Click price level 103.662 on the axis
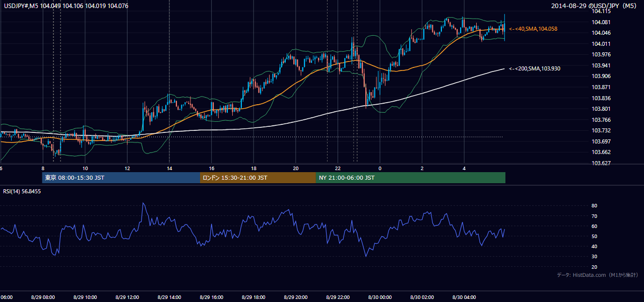This screenshot has height=302, width=644. tap(601, 152)
